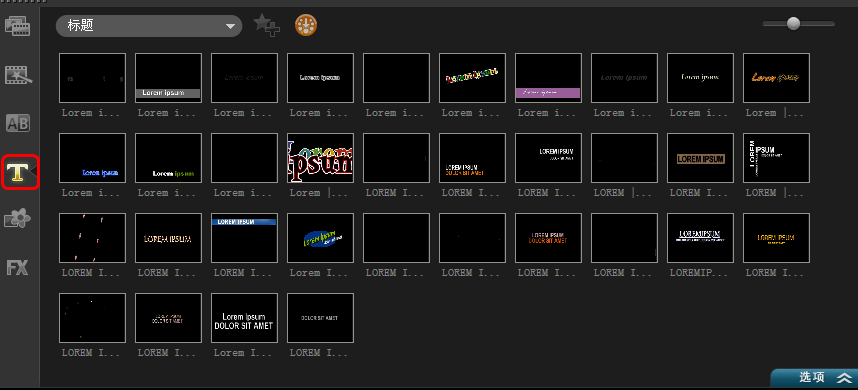Select the brown box LOREM IPSUM thumbnail

coord(700,158)
